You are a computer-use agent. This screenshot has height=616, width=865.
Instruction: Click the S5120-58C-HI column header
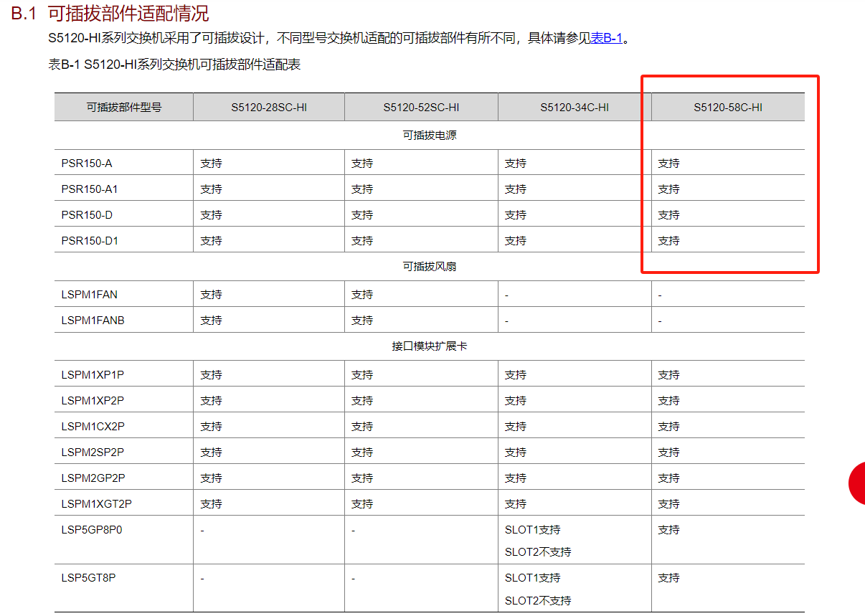[728, 108]
